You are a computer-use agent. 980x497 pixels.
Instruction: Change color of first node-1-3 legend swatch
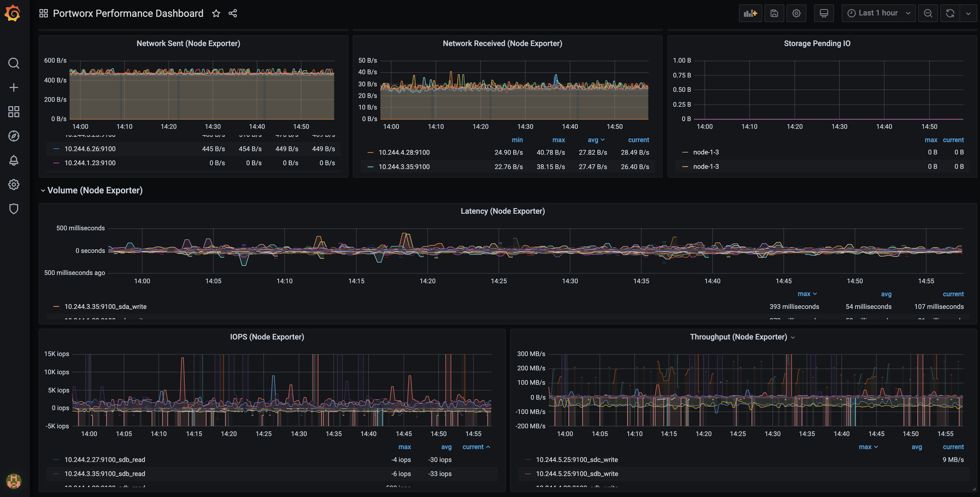685,152
